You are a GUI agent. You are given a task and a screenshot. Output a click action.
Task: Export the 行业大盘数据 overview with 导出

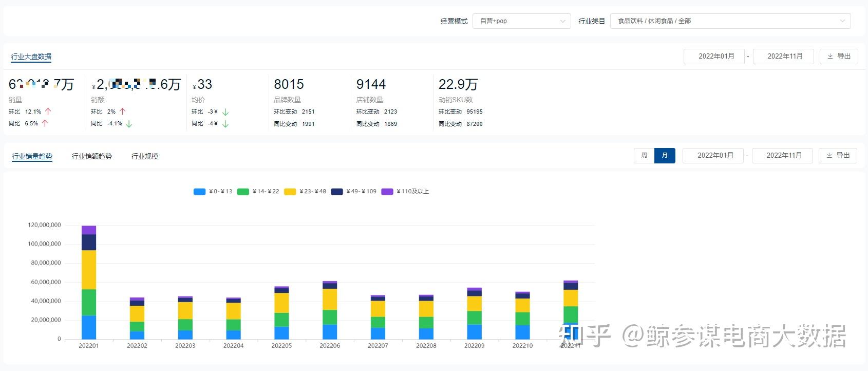[x=839, y=57]
